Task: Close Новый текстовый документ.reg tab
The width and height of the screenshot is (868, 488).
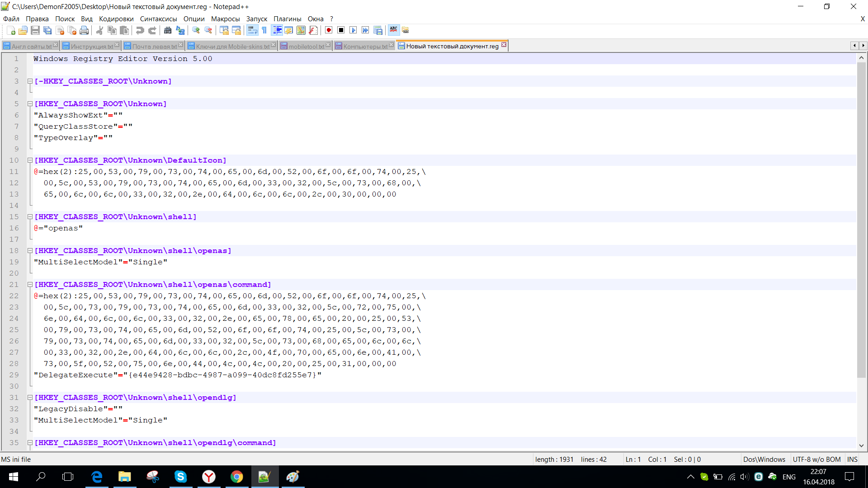Action: pos(504,44)
